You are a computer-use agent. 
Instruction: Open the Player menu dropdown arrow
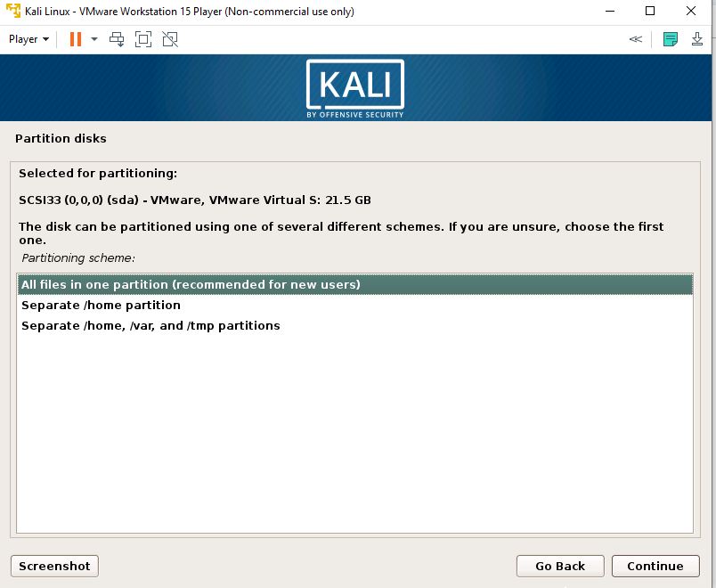[x=45, y=39]
